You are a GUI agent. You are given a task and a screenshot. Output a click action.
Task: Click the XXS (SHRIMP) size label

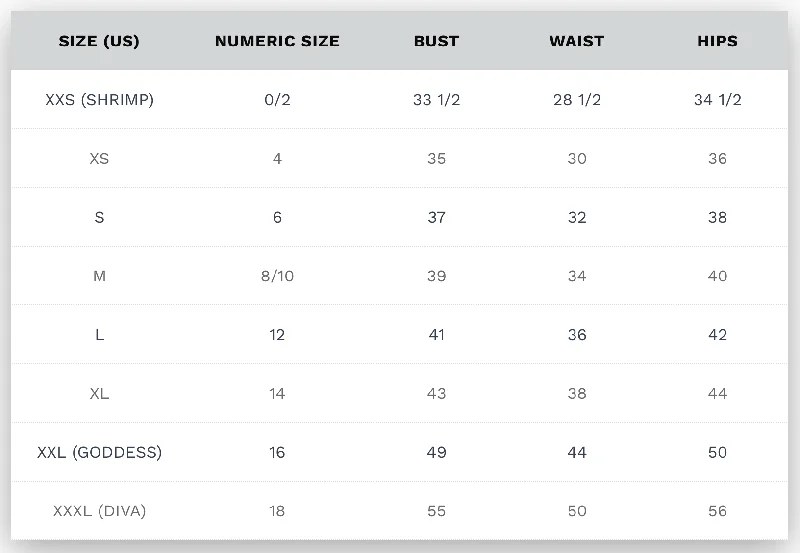[x=99, y=99]
